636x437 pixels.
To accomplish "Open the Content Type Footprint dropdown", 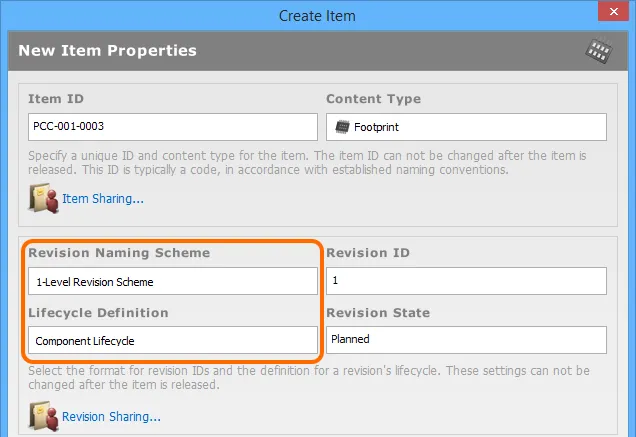I will 466,127.
